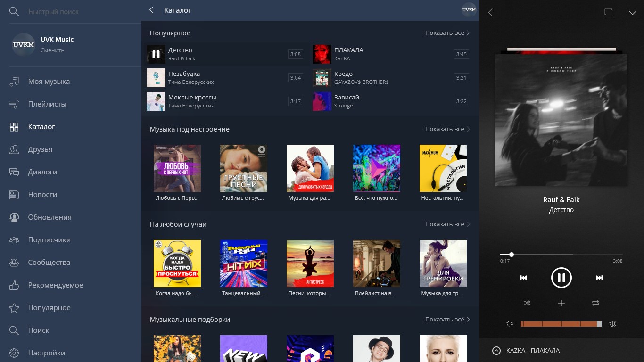Click the UVKM avatar in catalog header
The height and width of the screenshot is (362, 644).
pyautogui.click(x=469, y=10)
